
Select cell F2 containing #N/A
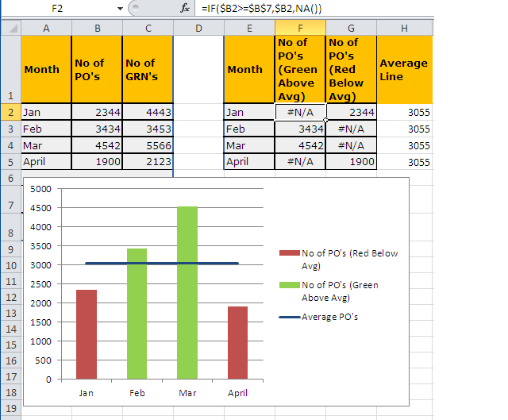click(x=300, y=112)
